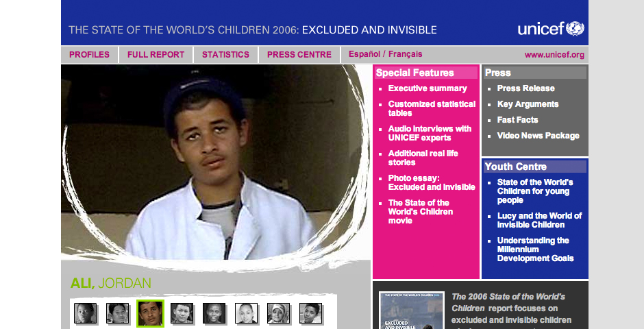
Task: Select the fourth child profile thumbnail
Action: (182, 313)
